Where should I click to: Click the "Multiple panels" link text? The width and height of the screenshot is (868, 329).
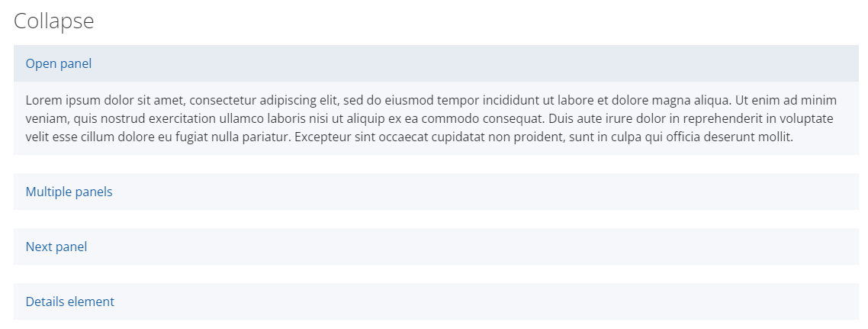coord(69,192)
